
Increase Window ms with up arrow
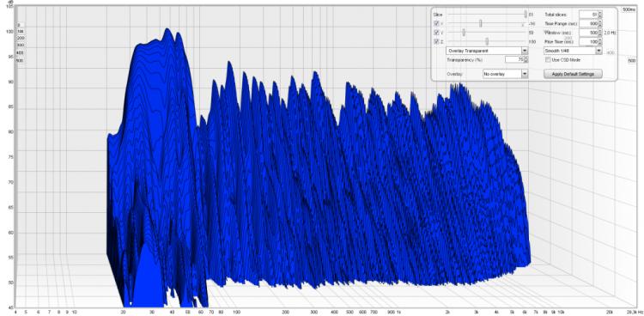[x=600, y=31]
